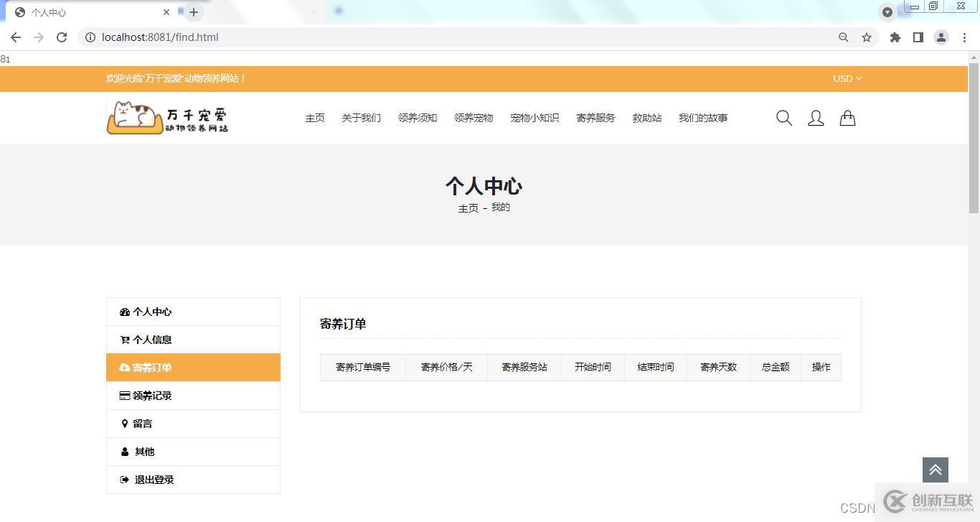Click the 万千宠爱 cat logo

tap(167, 117)
